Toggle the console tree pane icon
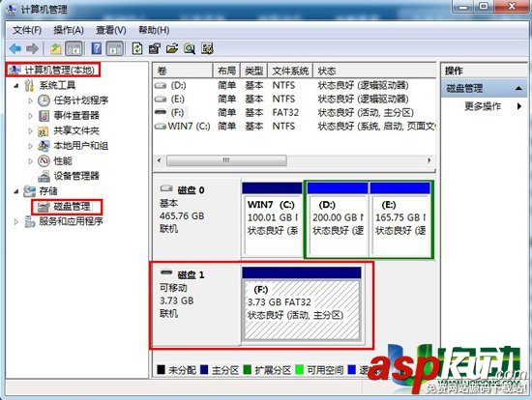The width and height of the screenshot is (532, 400). [x=74, y=49]
